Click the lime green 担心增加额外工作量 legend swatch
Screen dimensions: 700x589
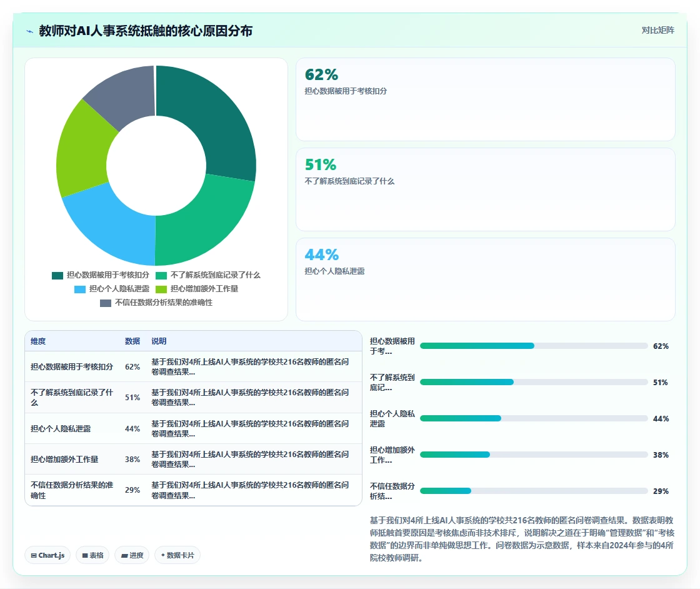[161, 289]
